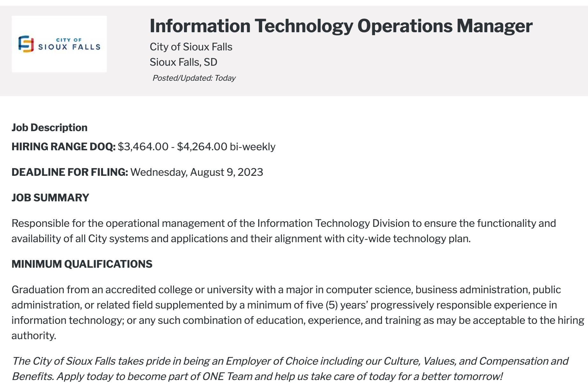Click the MINIMUM QUALIFICATIONS heading
The height and width of the screenshot is (388, 588).
pos(82,264)
